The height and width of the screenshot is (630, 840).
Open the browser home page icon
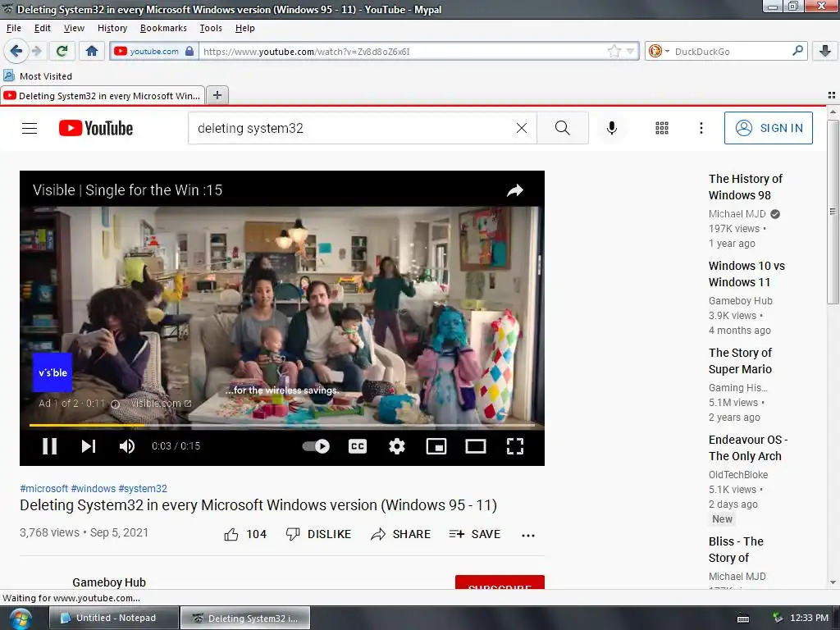tap(92, 52)
